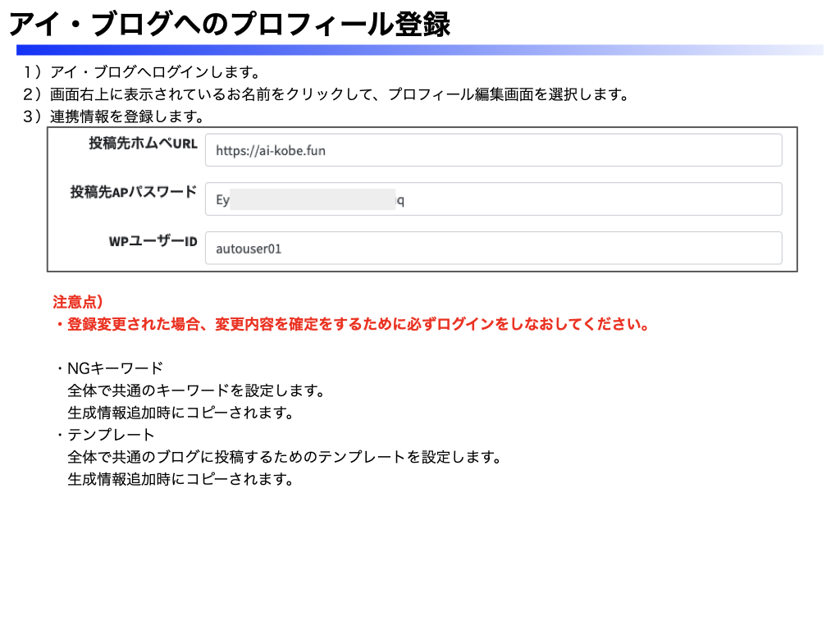Click the blue gradient bar under the title
The image size is (840, 630).
(x=418, y=50)
